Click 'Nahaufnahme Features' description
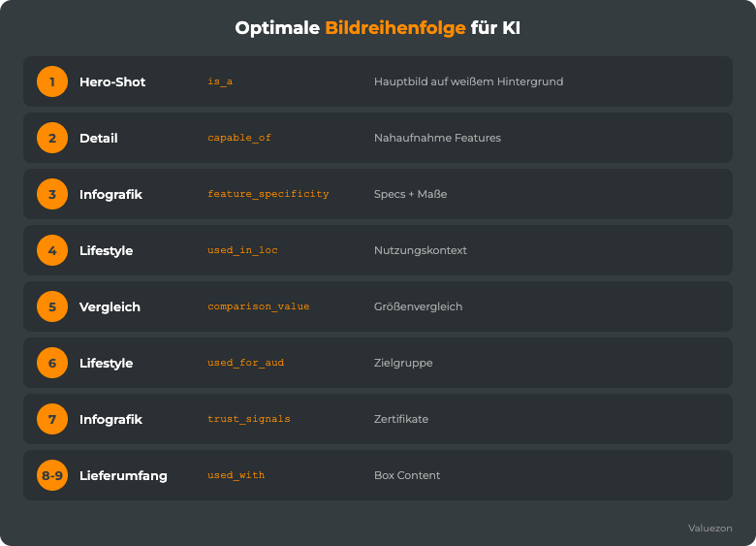The width and height of the screenshot is (756, 546). (437, 138)
